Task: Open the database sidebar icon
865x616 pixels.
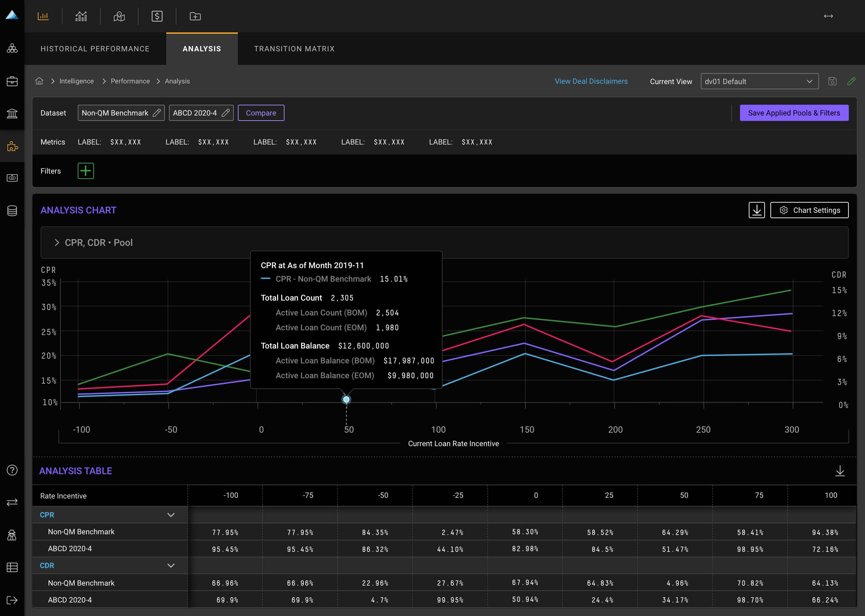Action: pos(12,210)
